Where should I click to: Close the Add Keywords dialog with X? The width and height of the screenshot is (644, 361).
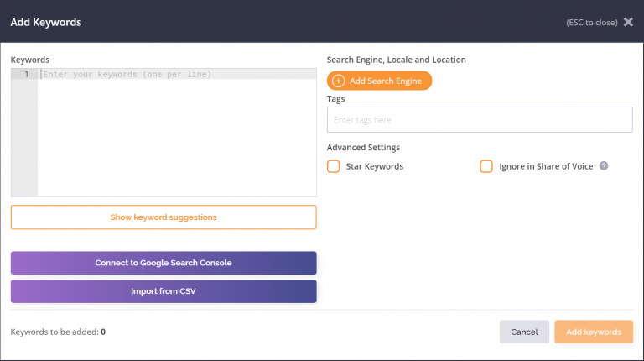[628, 22]
